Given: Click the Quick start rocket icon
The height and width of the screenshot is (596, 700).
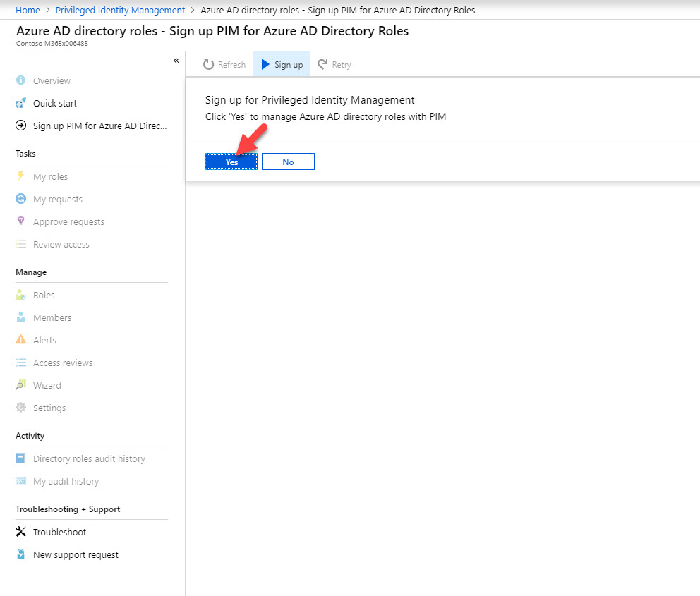Looking at the screenshot, I should (x=20, y=103).
